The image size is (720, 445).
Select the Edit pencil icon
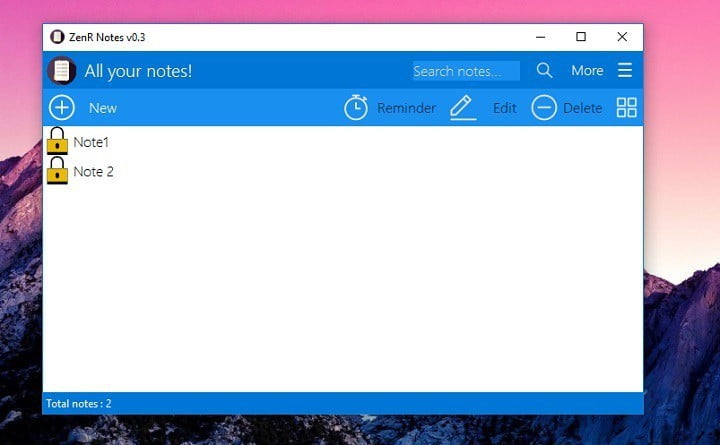tap(462, 108)
